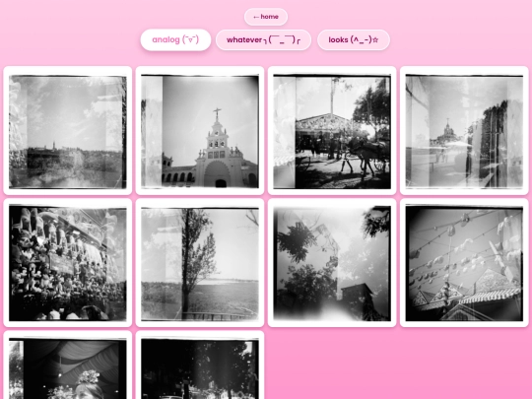Go back via the home link

tap(266, 17)
